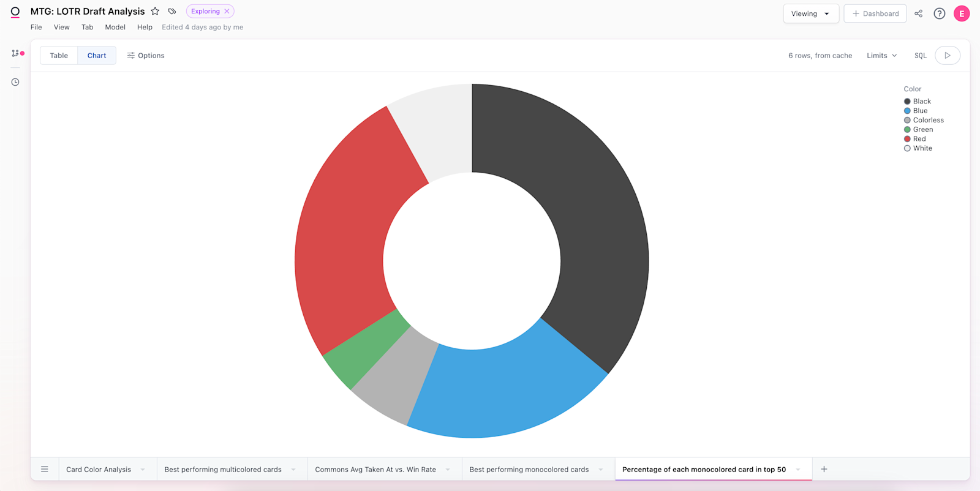Click the share icon
The width and height of the screenshot is (980, 491).
918,13
